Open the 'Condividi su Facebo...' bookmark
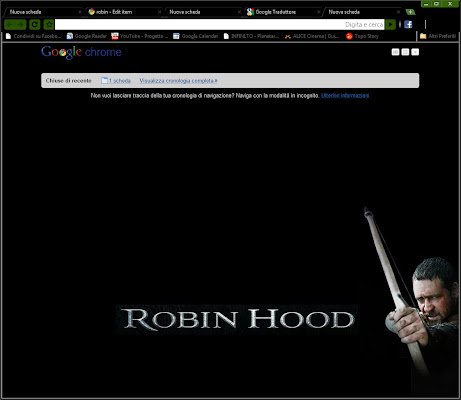The image size is (461, 400). click(x=33, y=36)
